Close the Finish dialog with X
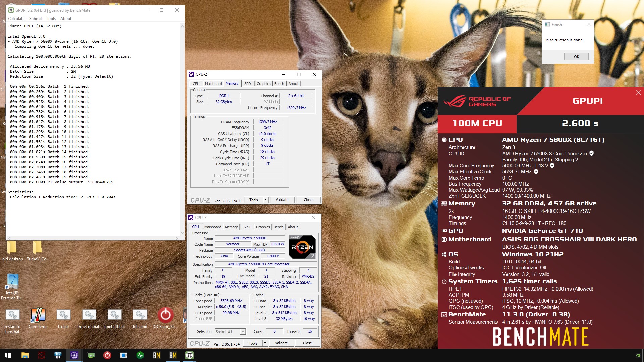The width and height of the screenshot is (644, 362). click(589, 24)
